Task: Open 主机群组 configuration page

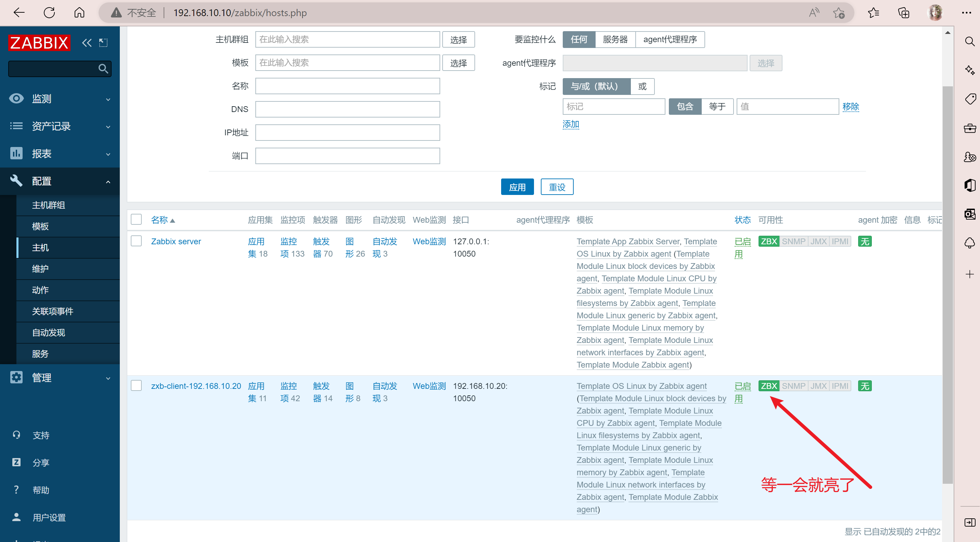Action: (x=68, y=205)
